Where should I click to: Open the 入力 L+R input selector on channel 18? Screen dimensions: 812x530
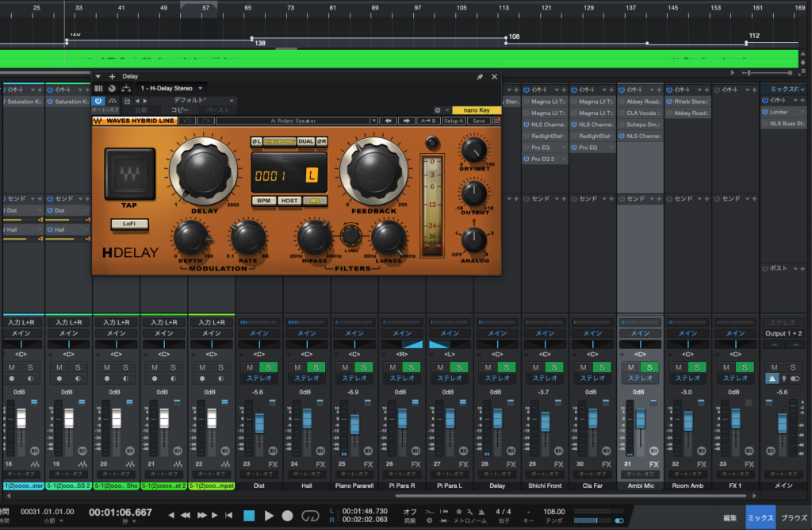21,322
